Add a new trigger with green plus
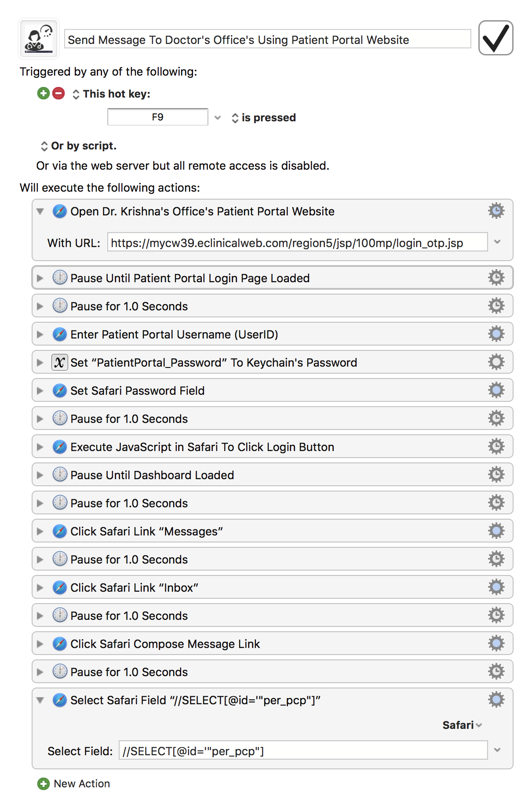Image resolution: width=532 pixels, height=808 pixels. click(x=44, y=93)
